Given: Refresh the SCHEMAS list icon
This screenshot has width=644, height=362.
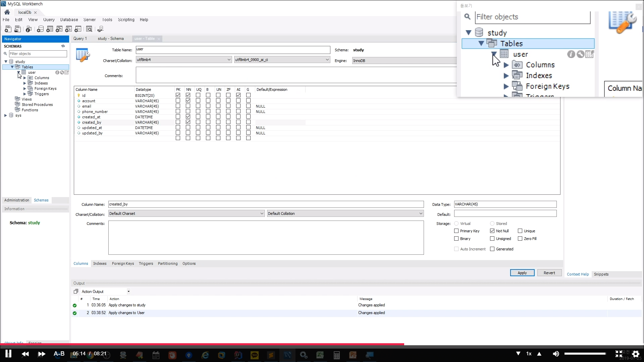Looking at the screenshot, I should (x=63, y=46).
